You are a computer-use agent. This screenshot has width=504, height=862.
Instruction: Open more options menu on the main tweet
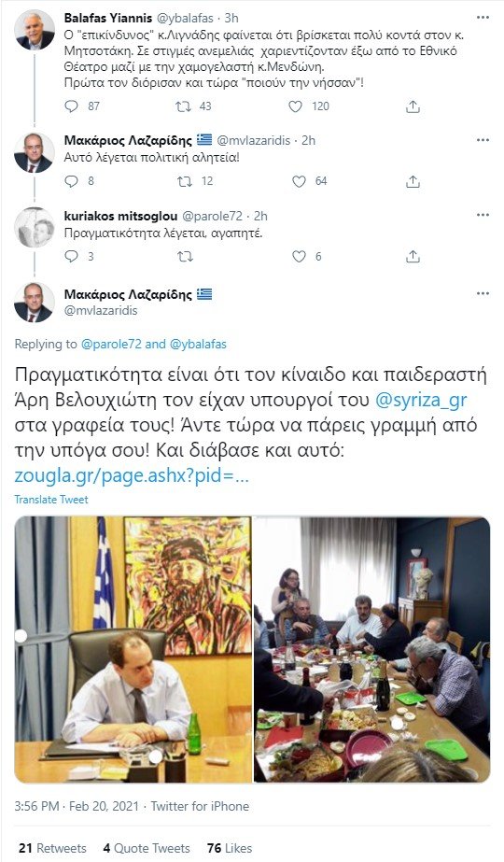(x=483, y=294)
